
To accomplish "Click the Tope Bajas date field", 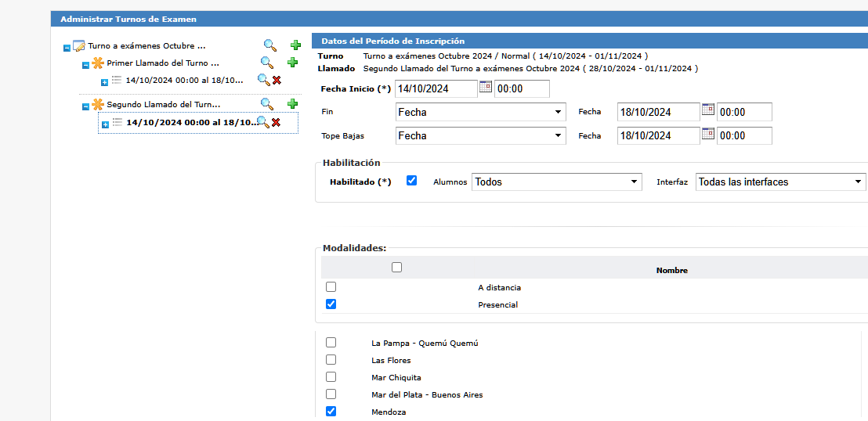I will (659, 135).
